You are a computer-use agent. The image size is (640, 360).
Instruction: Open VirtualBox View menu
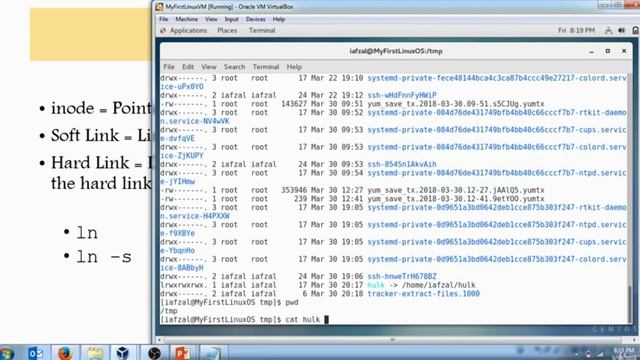click(211, 19)
